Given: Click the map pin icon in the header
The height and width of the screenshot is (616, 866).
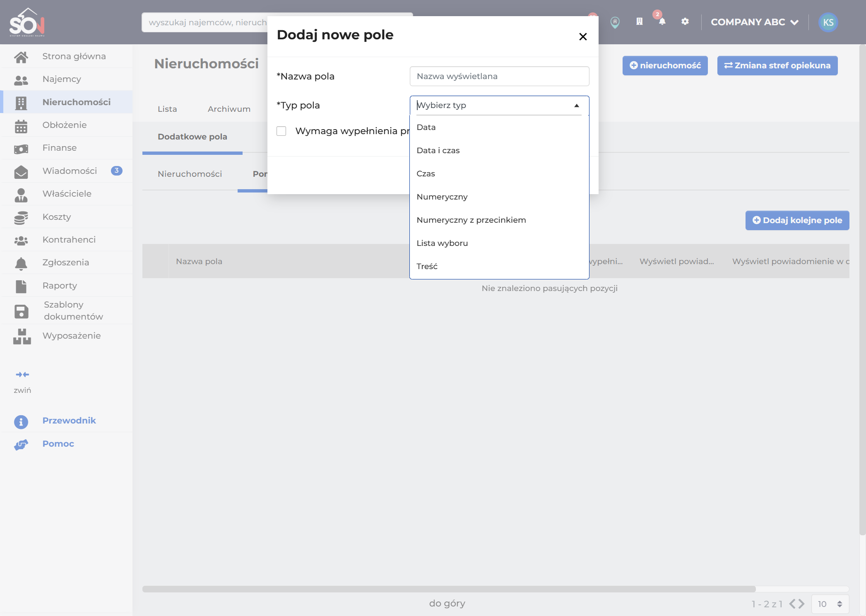Looking at the screenshot, I should tap(615, 22).
